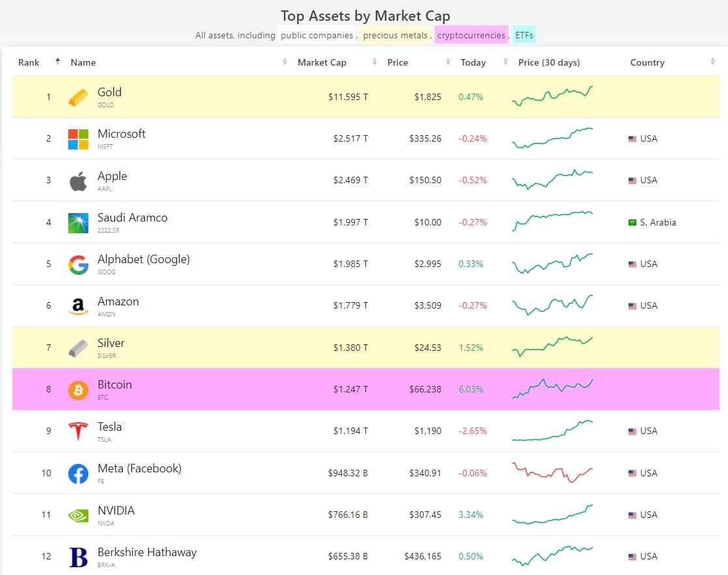728x575 pixels.
Task: Open the Meta (Facebook) link
Action: click(139, 468)
